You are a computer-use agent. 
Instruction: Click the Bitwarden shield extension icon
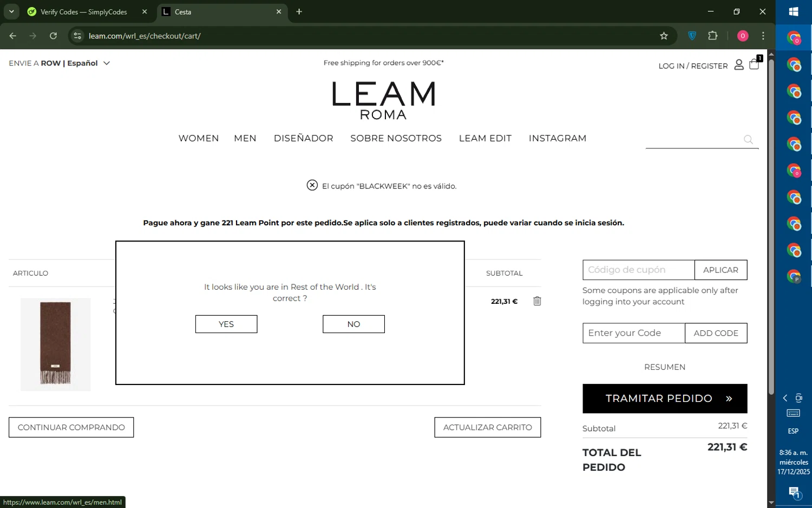click(x=692, y=36)
